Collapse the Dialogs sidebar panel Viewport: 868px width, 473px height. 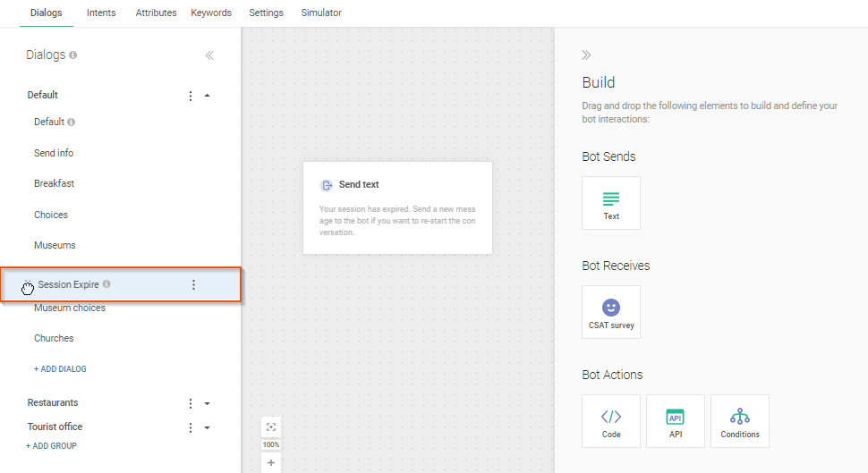click(209, 55)
